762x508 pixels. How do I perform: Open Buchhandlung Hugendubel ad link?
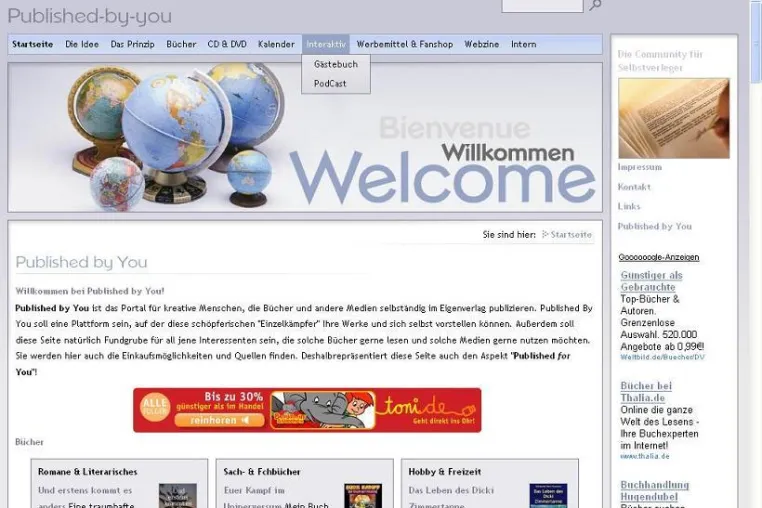tap(654, 490)
